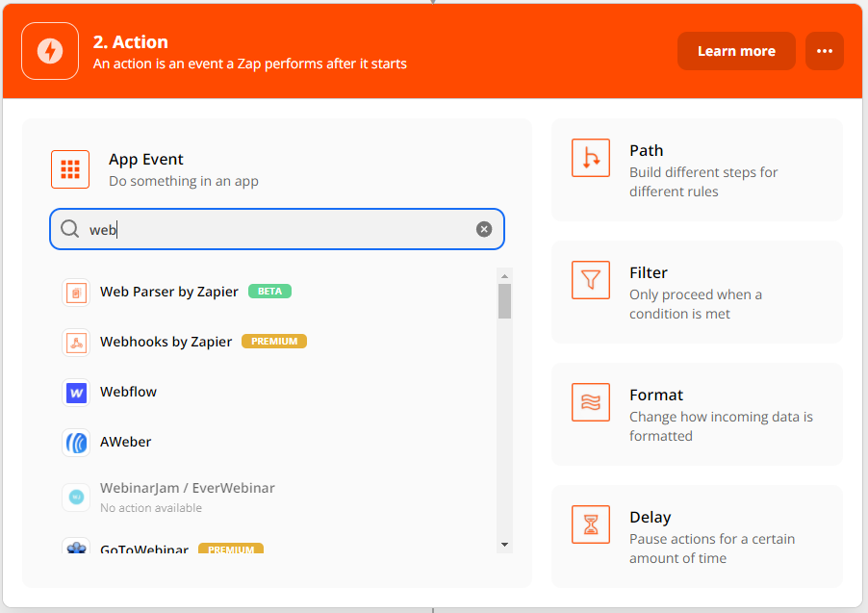Click WebinarJam / EverWebinar entry
The width and height of the screenshot is (868, 613).
coord(187,488)
